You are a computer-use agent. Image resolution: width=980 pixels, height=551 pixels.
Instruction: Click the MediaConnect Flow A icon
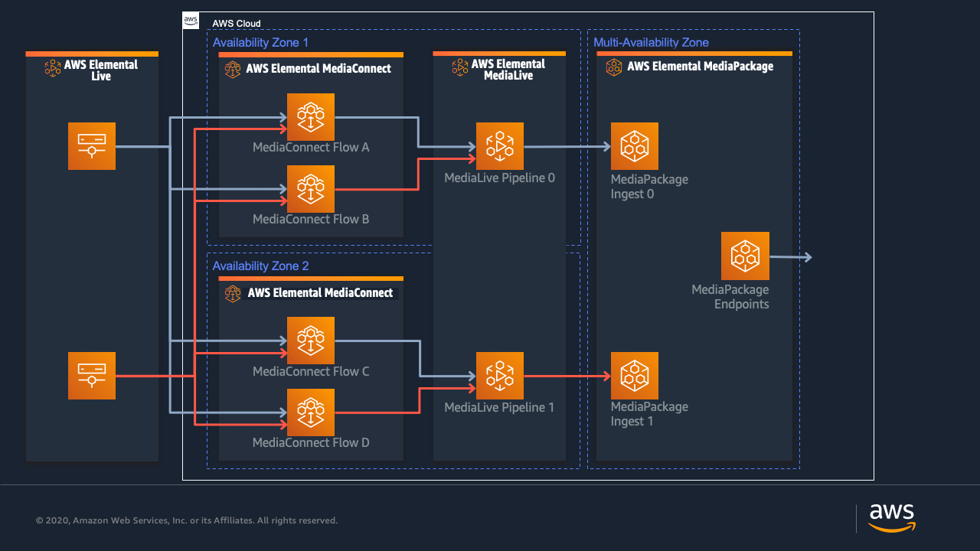311,117
